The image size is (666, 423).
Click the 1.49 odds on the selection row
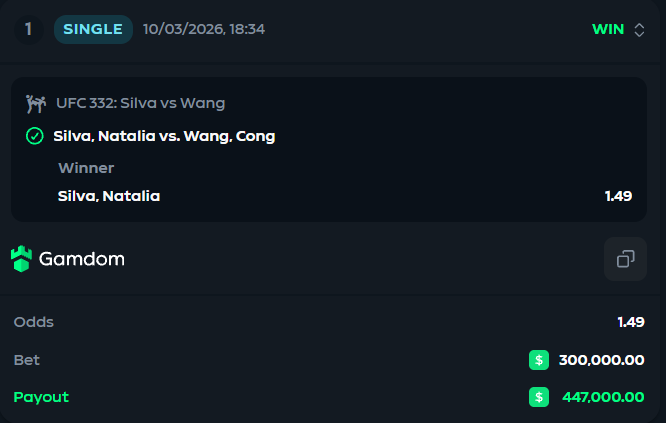618,196
